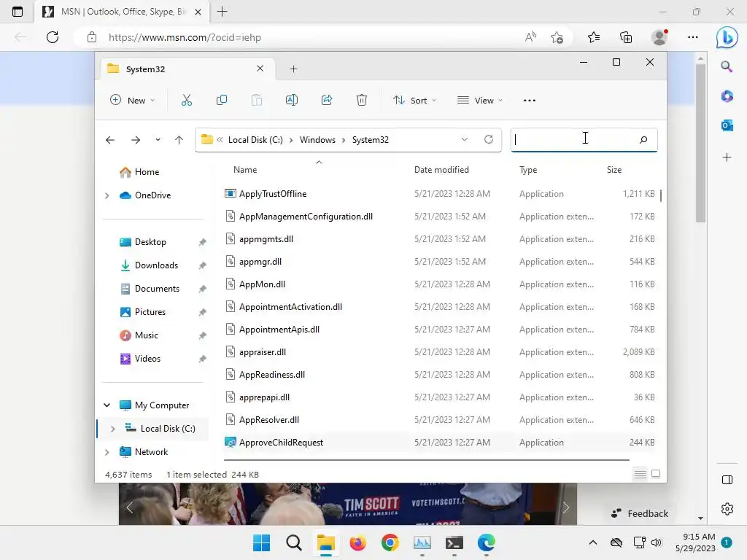This screenshot has height=560, width=747.
Task: Open the Edge profile avatar
Action: click(659, 37)
